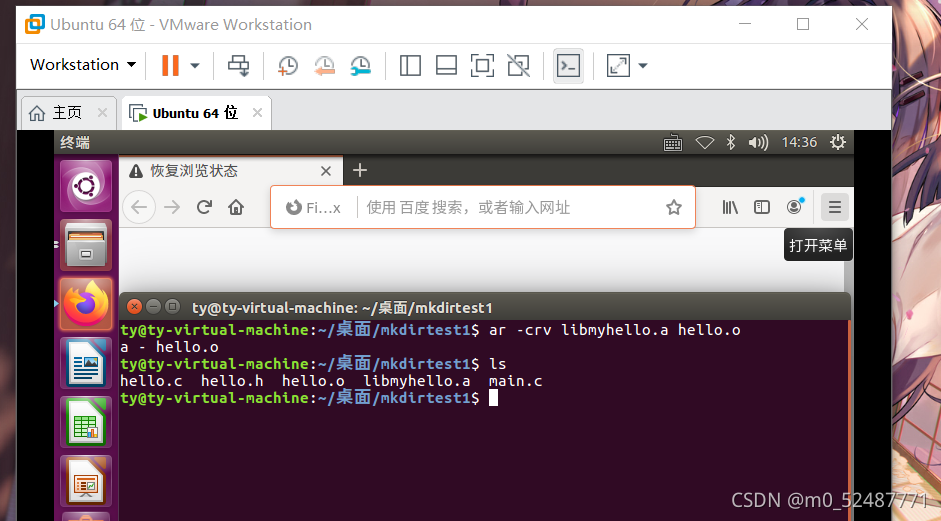The width and height of the screenshot is (941, 521).
Task: Expand the stretch display options arrow
Action: tap(643, 65)
